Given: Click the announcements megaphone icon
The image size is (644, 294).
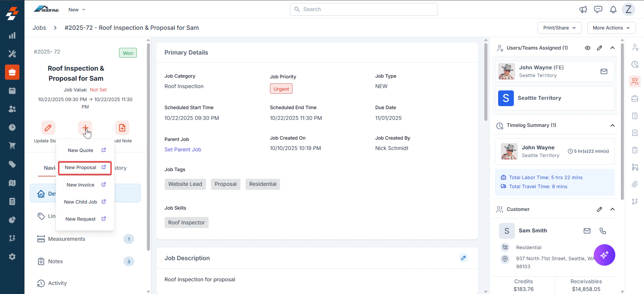Looking at the screenshot, I should [x=583, y=9].
